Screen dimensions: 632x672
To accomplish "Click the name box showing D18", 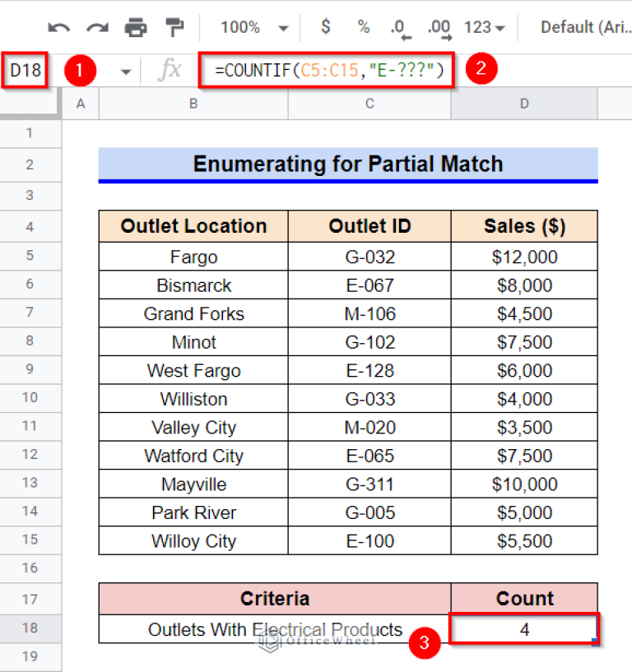I will click(26, 71).
